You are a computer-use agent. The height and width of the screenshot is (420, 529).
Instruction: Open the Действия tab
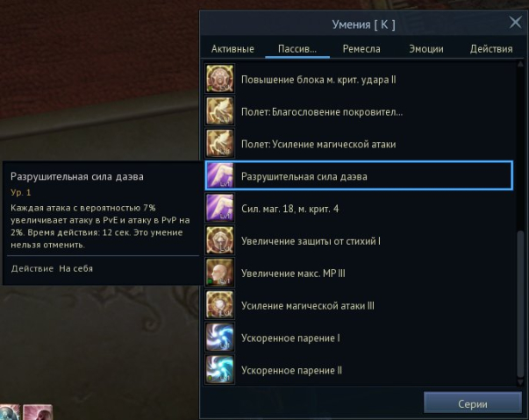pos(491,49)
